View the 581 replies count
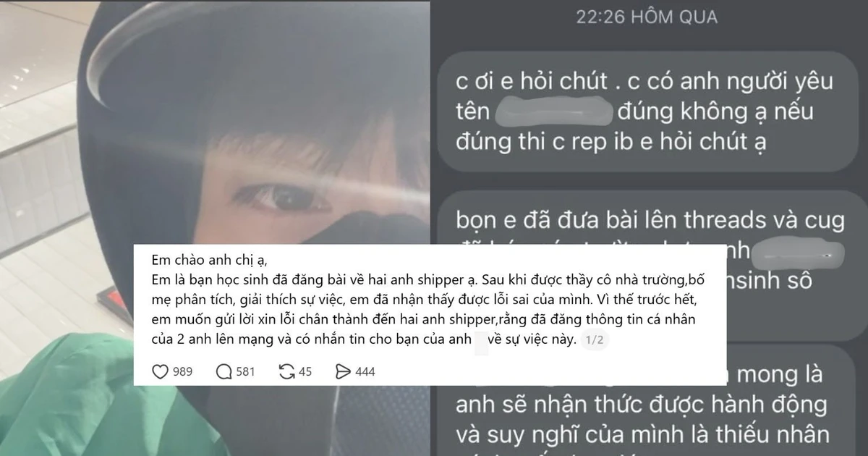This screenshot has width=868, height=456. coord(246,372)
